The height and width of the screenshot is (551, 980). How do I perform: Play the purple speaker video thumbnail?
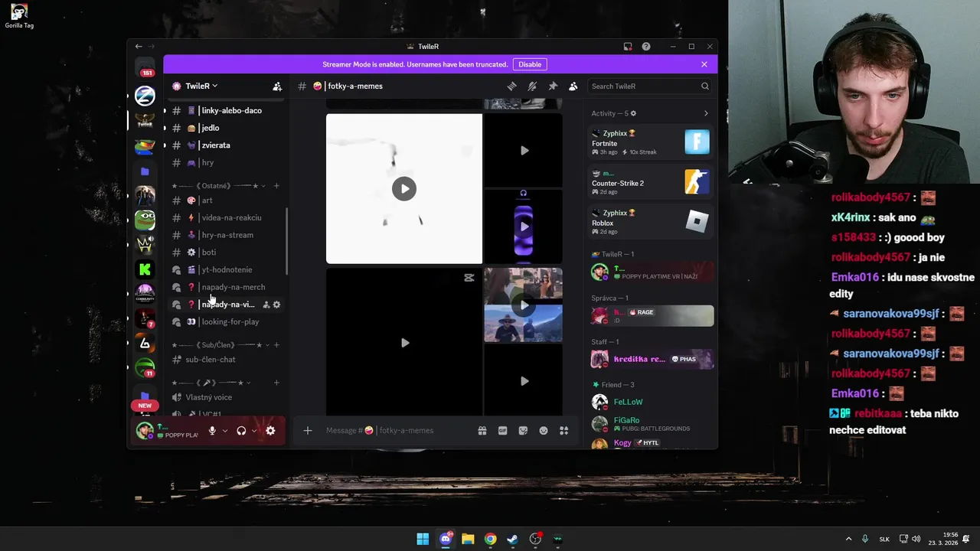point(524,227)
